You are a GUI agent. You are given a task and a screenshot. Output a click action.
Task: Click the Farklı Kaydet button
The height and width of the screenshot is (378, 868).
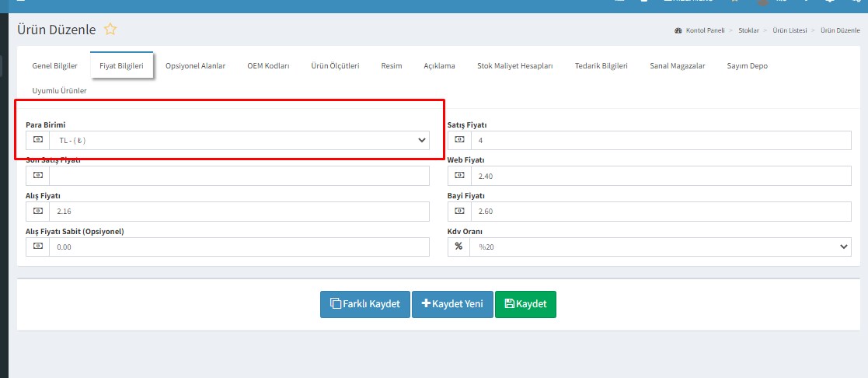coord(364,304)
